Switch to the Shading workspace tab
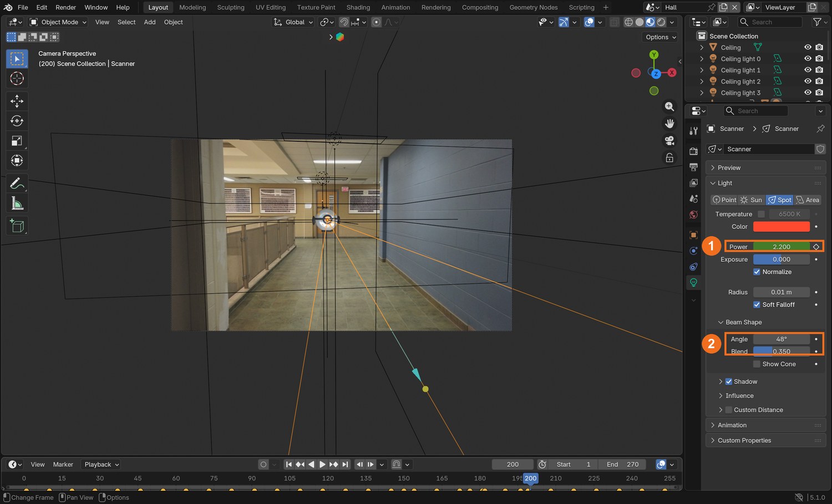 358,7
